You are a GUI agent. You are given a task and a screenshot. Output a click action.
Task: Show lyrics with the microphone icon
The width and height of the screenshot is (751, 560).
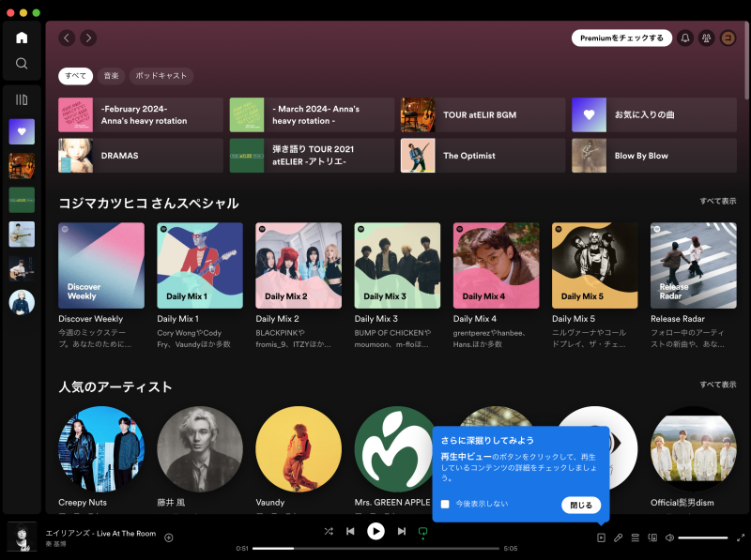[619, 538]
